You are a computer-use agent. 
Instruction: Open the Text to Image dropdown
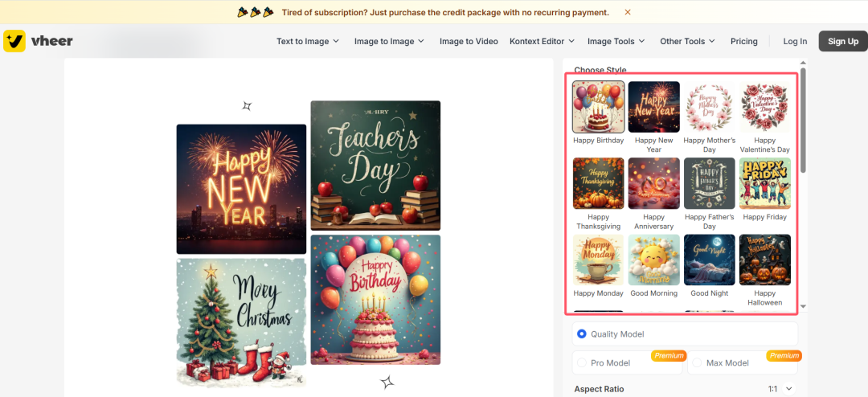[x=308, y=41]
